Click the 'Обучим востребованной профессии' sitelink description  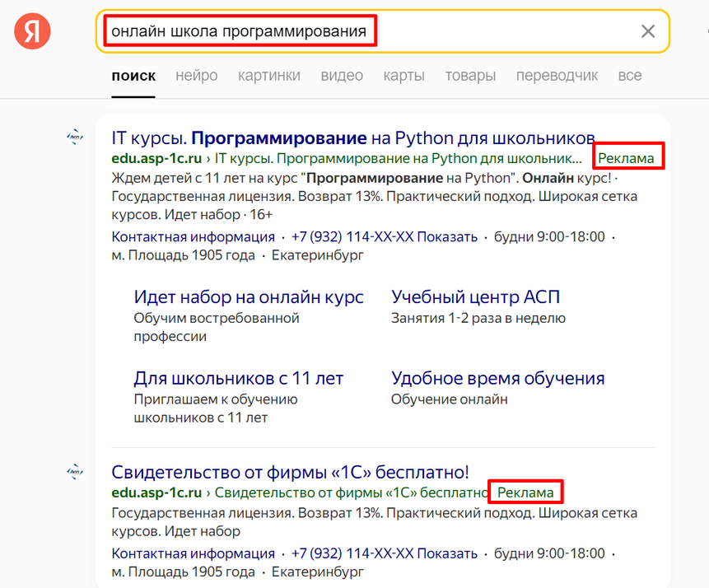217,327
